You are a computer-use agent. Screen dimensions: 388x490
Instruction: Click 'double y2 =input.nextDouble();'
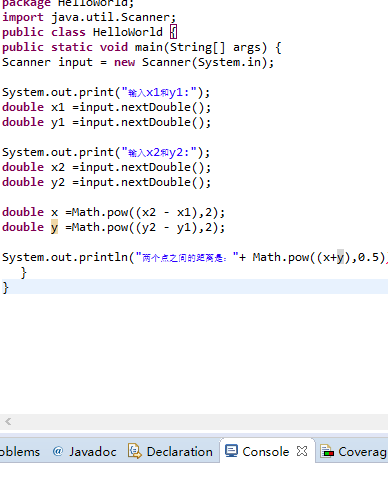[x=107, y=182]
